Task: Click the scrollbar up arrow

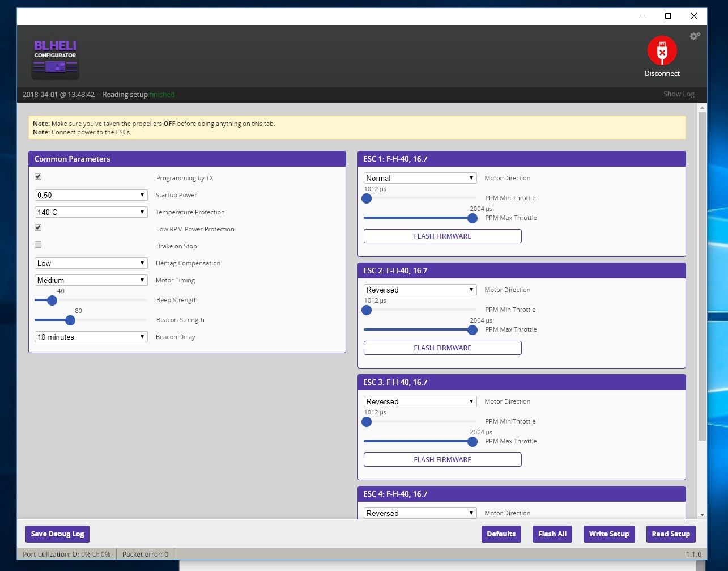Action: tap(703, 107)
